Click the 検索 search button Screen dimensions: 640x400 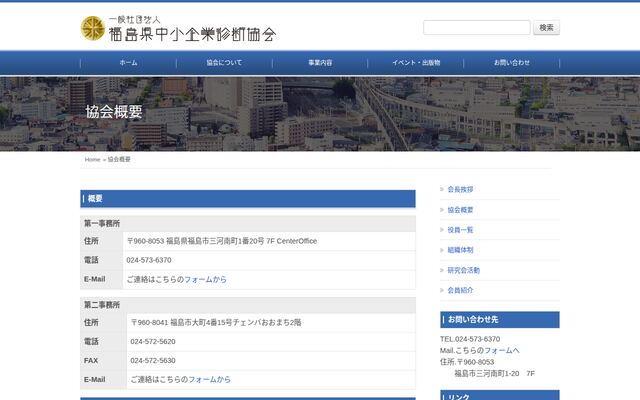tap(546, 27)
